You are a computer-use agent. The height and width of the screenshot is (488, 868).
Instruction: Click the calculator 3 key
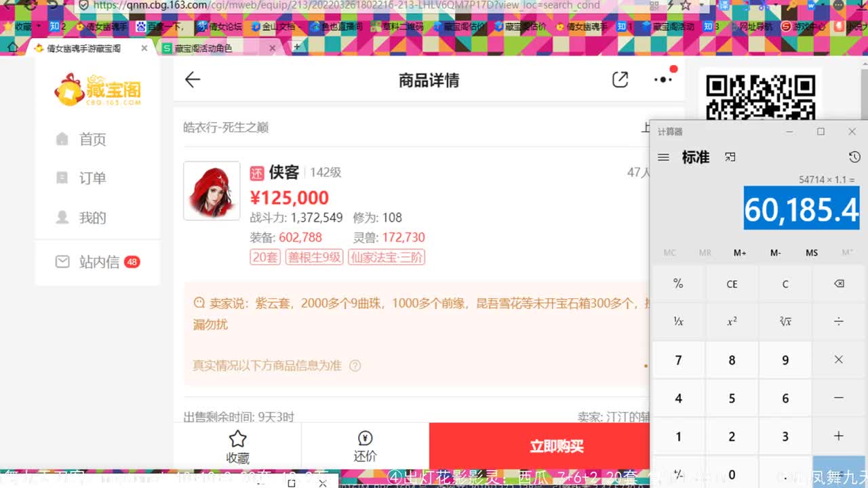(785, 436)
